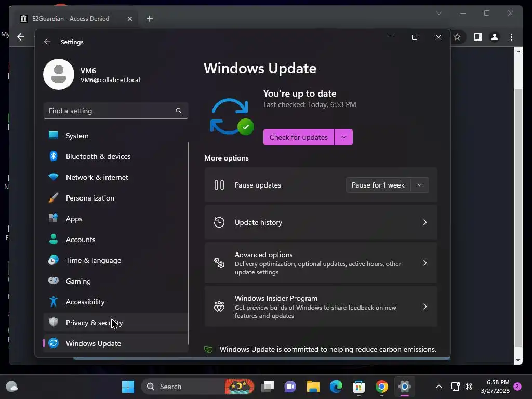Open File Explorer from the taskbar
This screenshot has width=532, height=399.
[313, 387]
